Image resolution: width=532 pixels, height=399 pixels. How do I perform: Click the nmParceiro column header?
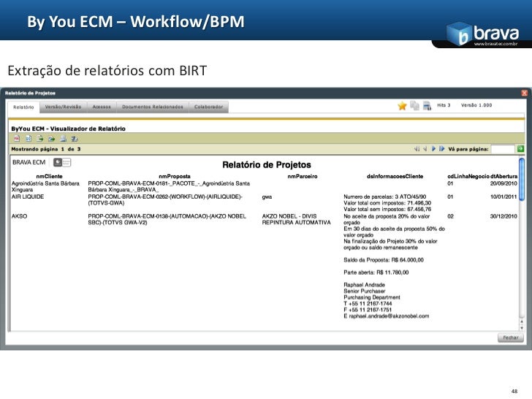point(303,176)
